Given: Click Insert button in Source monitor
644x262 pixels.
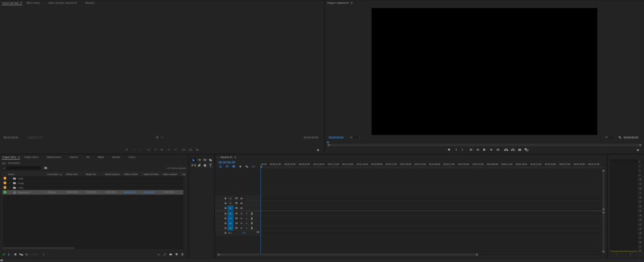Looking at the screenshot, I should [x=184, y=150].
